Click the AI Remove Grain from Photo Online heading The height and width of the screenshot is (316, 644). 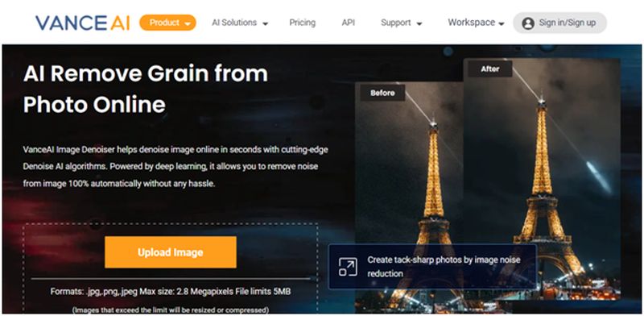tap(146, 89)
